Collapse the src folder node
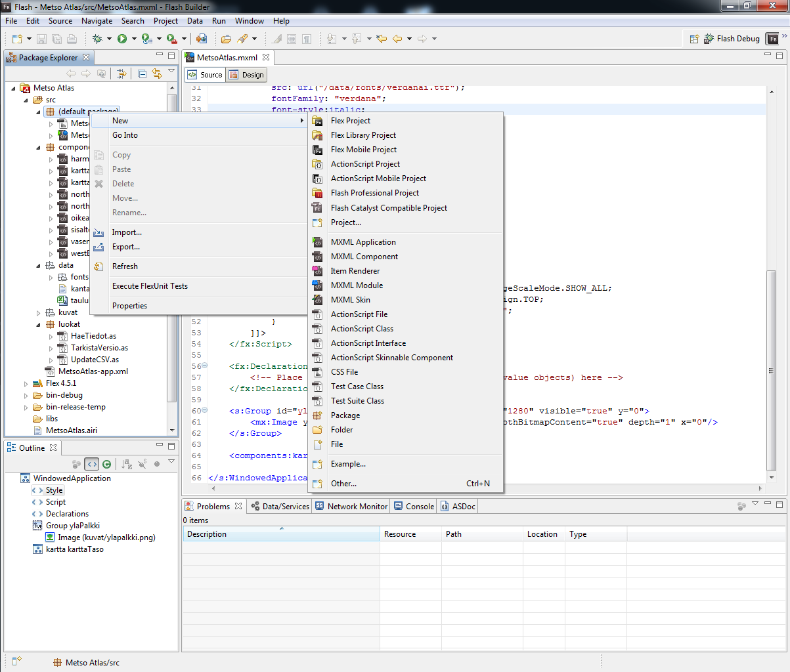 tap(26, 100)
